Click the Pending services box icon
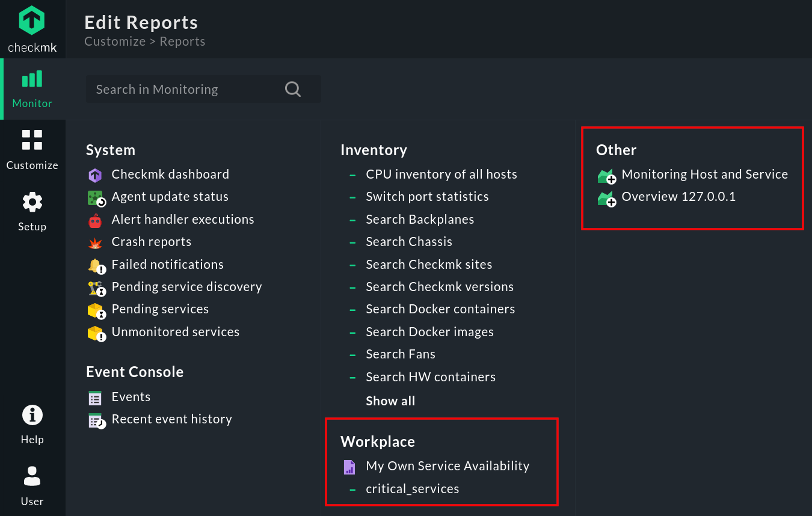The image size is (812, 516). tap(97, 309)
